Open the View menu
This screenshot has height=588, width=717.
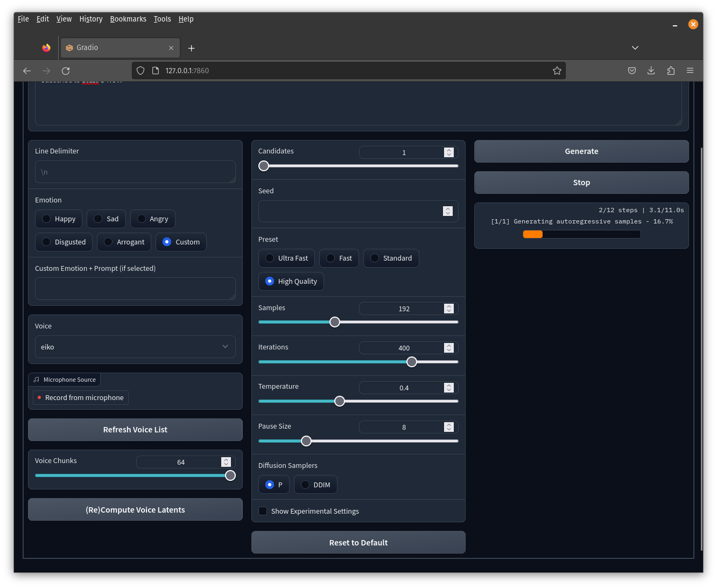pos(64,19)
